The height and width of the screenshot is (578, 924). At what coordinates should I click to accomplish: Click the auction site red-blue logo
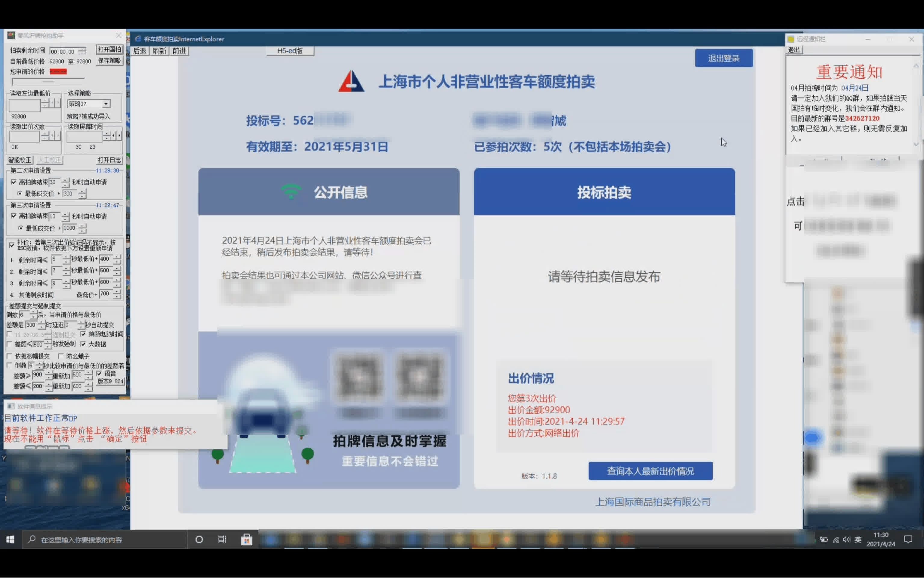pyautogui.click(x=351, y=81)
